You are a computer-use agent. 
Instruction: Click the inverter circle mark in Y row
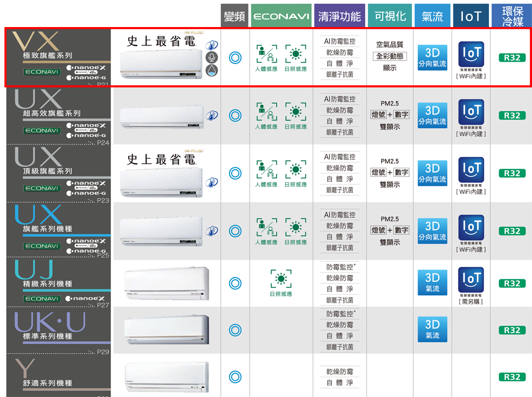coord(235,377)
